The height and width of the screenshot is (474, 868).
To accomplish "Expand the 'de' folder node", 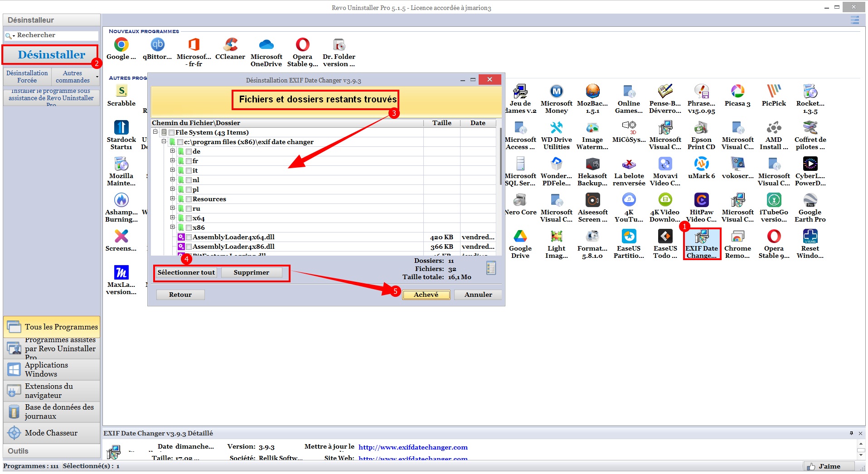I will (x=173, y=151).
